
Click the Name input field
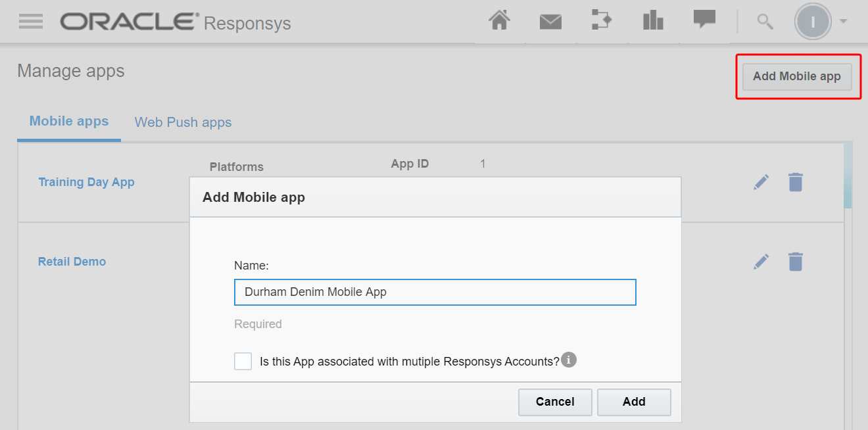[435, 292]
